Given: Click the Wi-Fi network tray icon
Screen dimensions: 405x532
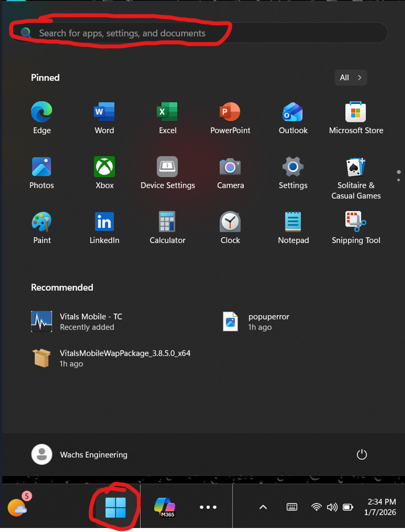Looking at the screenshot, I should (x=316, y=507).
